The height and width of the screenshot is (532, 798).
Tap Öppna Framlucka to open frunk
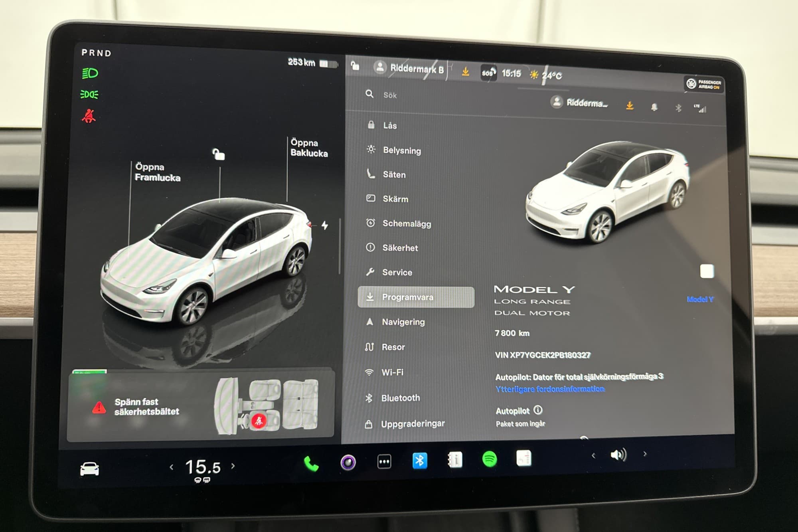pos(157,172)
